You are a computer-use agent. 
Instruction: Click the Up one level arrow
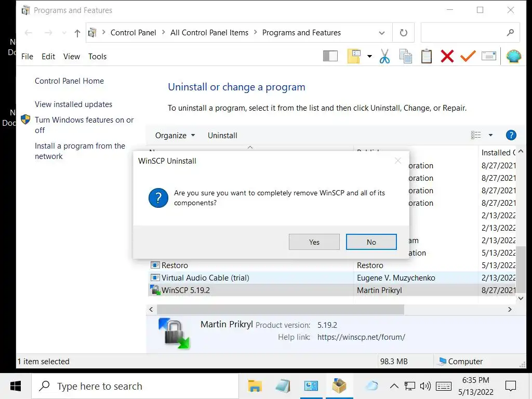77,33
